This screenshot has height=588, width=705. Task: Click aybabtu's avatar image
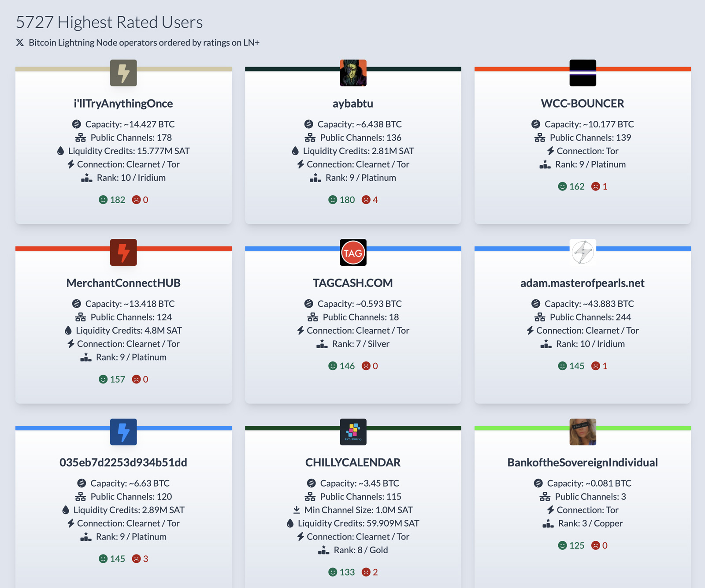point(353,73)
